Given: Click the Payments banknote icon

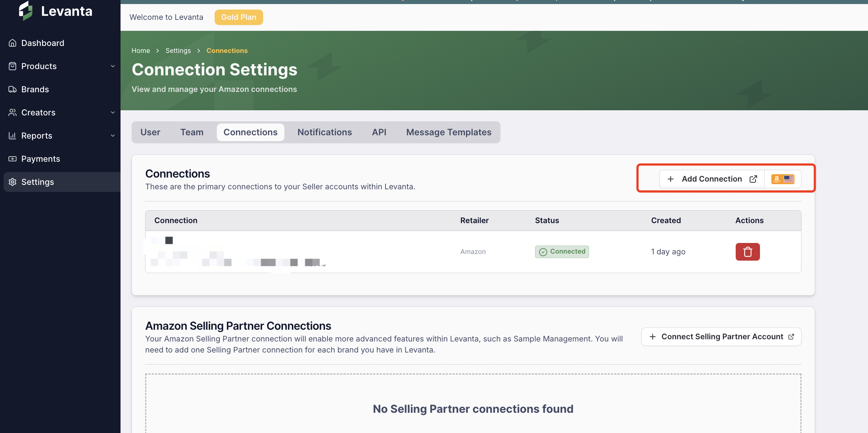Looking at the screenshot, I should click(x=12, y=159).
